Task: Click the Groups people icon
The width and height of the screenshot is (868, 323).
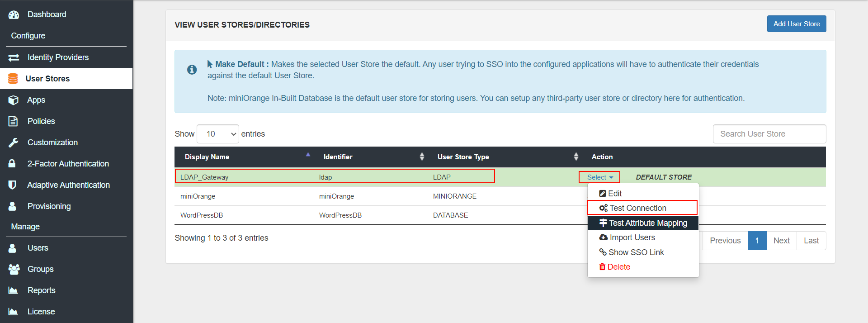Action: (x=14, y=269)
